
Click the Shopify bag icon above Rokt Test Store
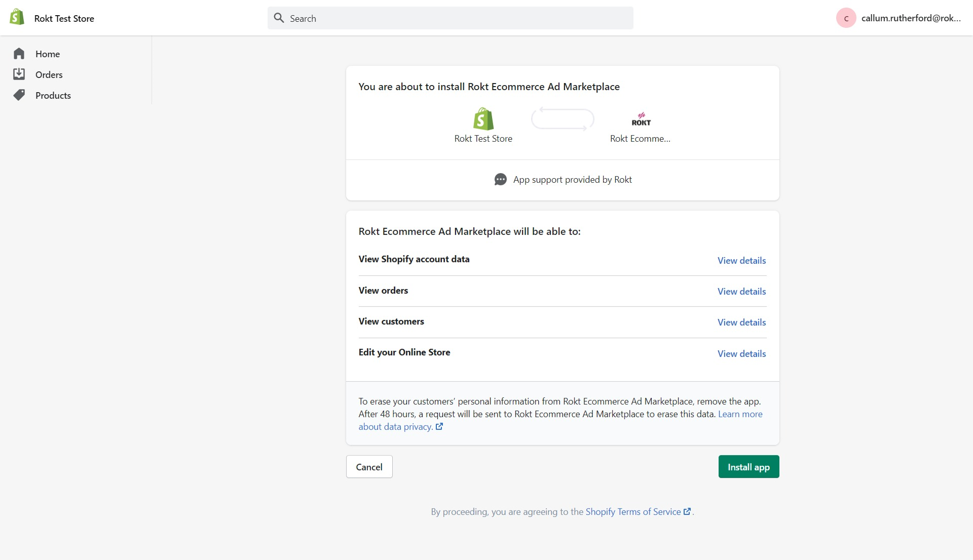[x=483, y=119]
